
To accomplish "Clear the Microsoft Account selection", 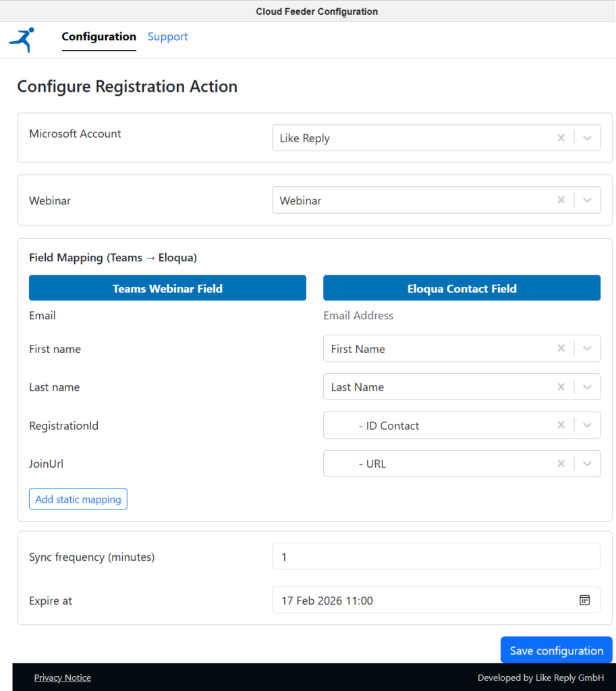I will pos(561,138).
